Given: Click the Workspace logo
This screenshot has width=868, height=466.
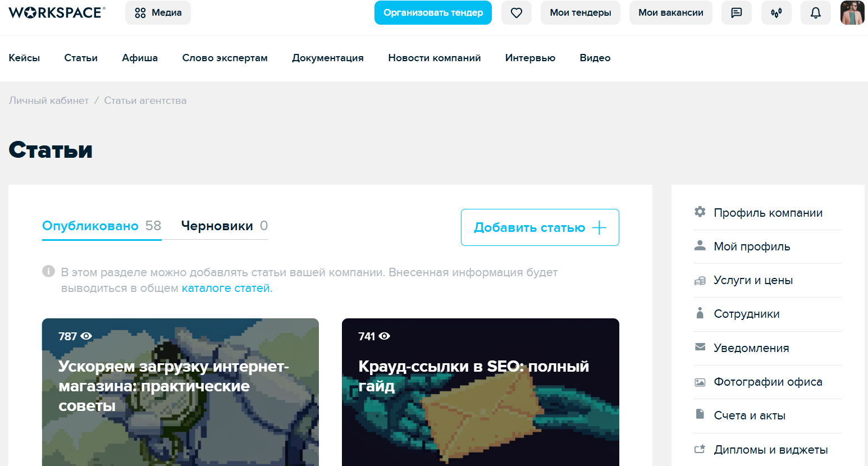Looking at the screenshot, I should 57,12.
